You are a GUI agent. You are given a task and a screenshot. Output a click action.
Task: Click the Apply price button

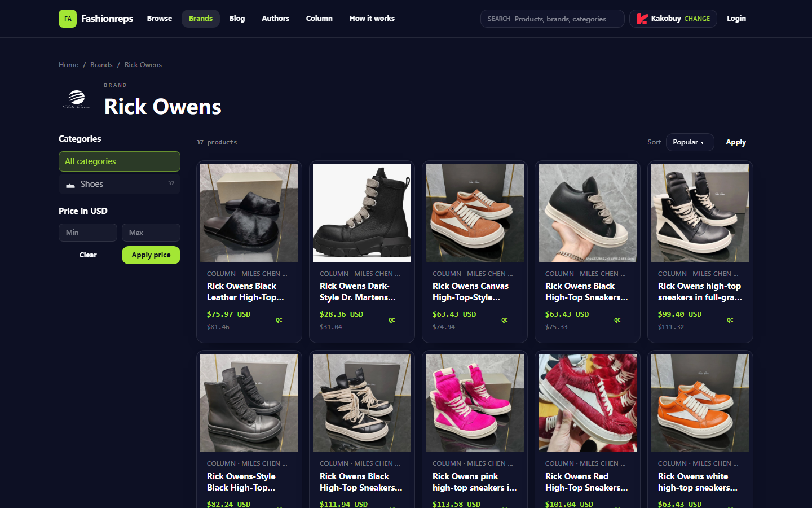point(151,255)
